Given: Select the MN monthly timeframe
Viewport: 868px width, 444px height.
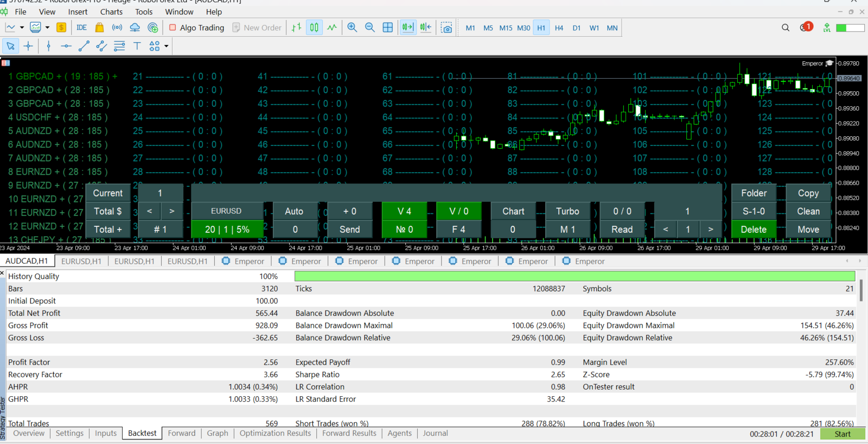Looking at the screenshot, I should [x=612, y=28].
